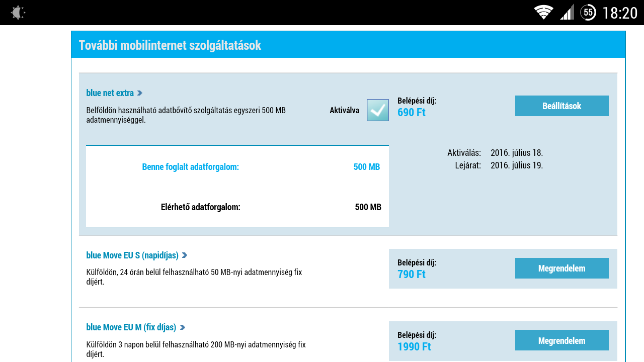Click the Benne foglalt adatforgalom label
The height and width of the screenshot is (362, 644).
pos(191,167)
